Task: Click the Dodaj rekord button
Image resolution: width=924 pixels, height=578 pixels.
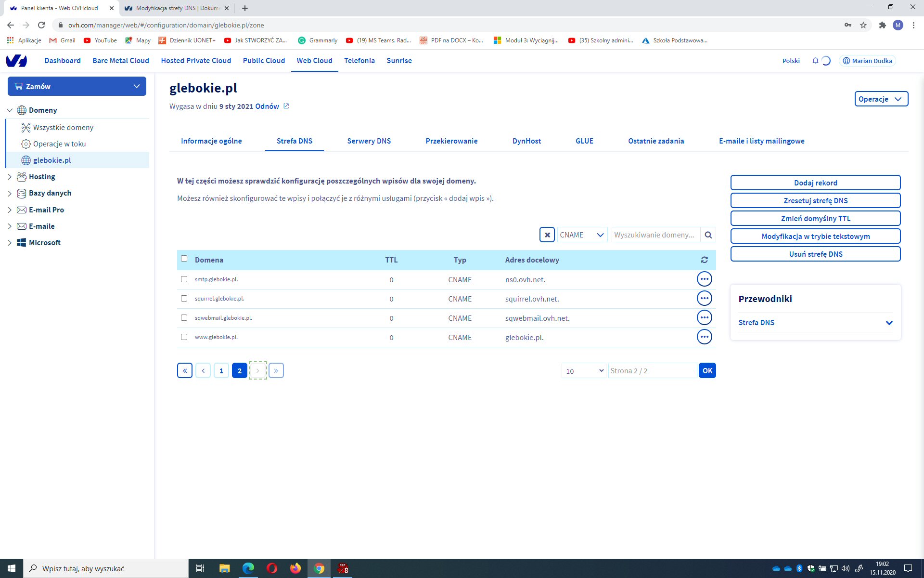Action: click(x=815, y=183)
